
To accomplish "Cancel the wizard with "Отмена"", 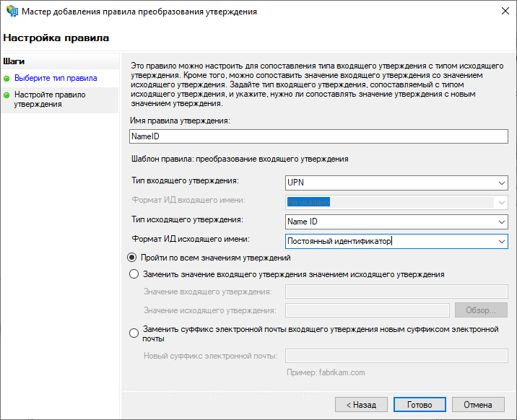I will click(478, 405).
